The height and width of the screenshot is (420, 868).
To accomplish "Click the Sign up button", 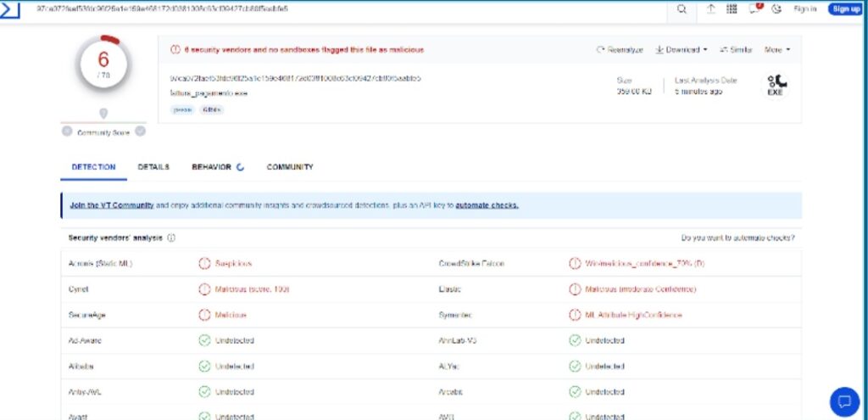I will (844, 9).
